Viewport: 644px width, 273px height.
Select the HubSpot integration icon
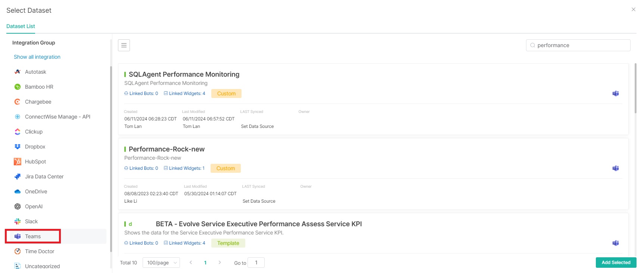tap(18, 162)
